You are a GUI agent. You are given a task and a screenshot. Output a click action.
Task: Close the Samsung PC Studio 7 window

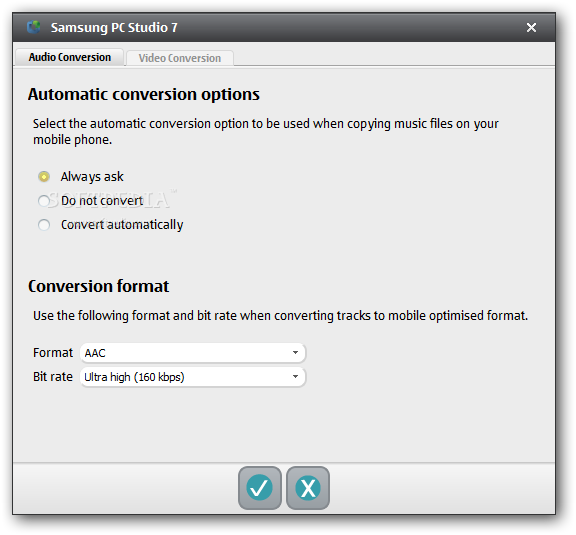point(531,28)
